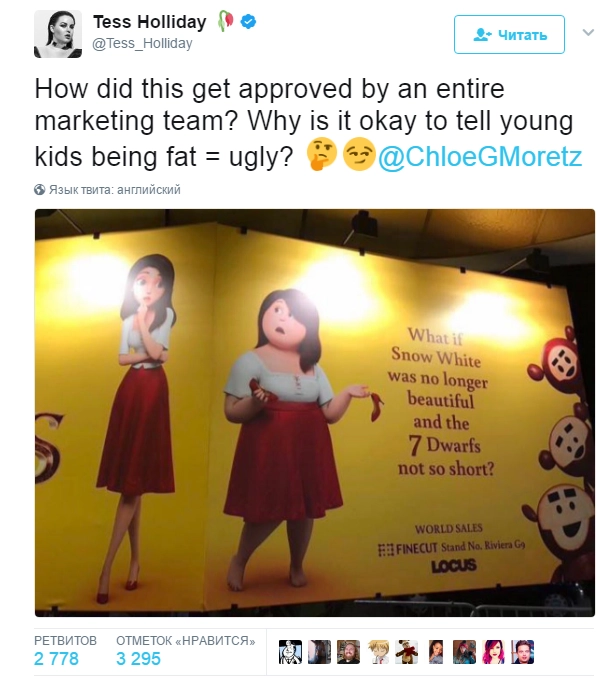Screen dimensions: 615x678
Task: Click the fifth liker's avatar
Action: 407,652
